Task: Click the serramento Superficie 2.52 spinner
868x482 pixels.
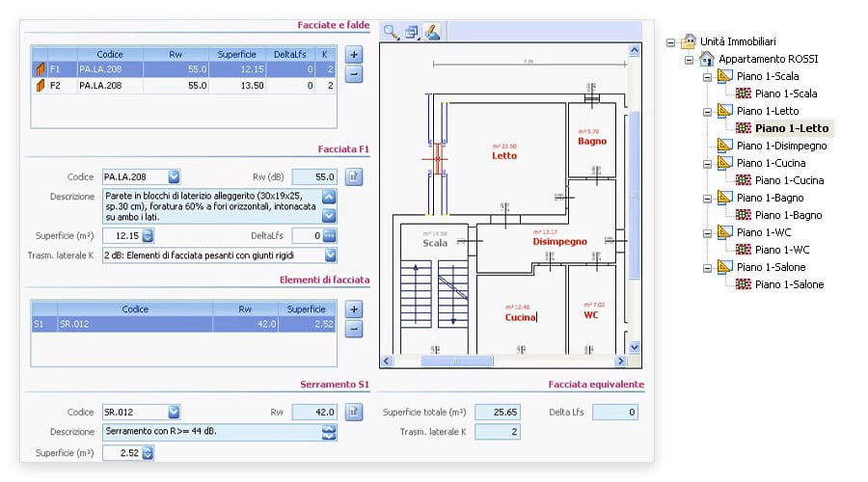Action: [148, 453]
